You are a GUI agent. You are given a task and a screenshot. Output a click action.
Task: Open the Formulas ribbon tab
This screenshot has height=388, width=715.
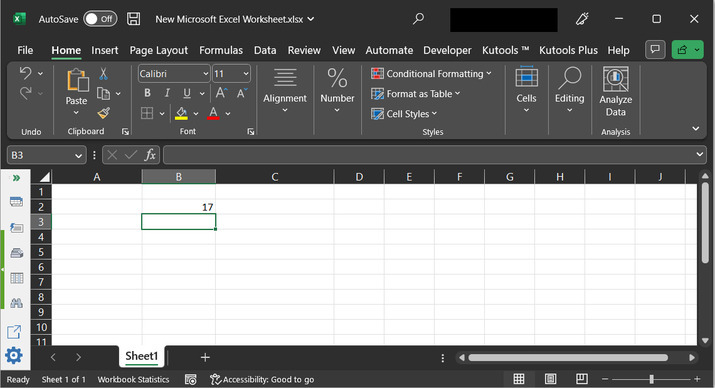[x=221, y=50]
